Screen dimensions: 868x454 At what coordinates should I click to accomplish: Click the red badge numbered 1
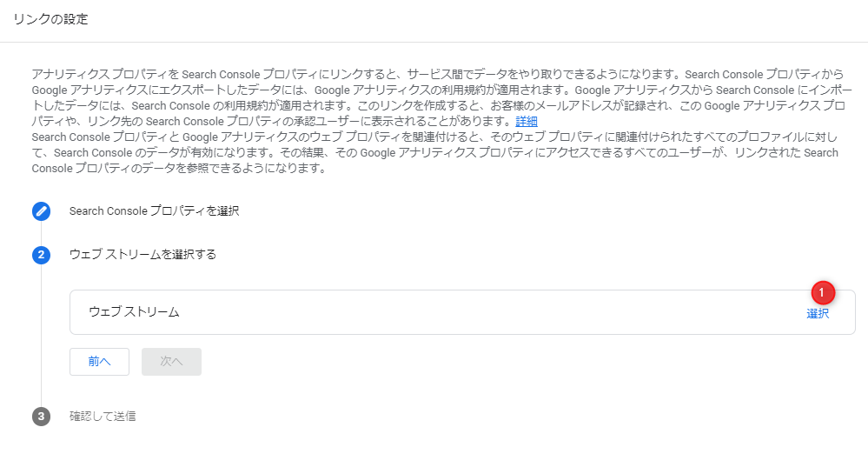point(823,292)
